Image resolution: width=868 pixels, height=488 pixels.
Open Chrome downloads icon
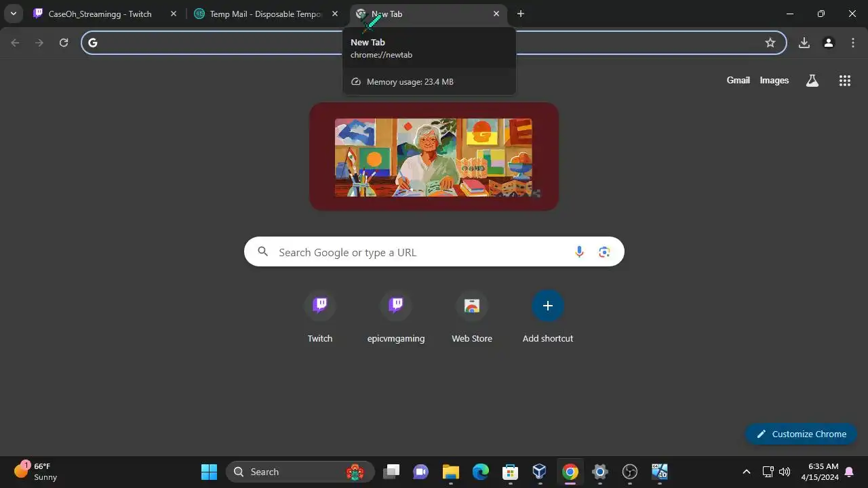[804, 43]
